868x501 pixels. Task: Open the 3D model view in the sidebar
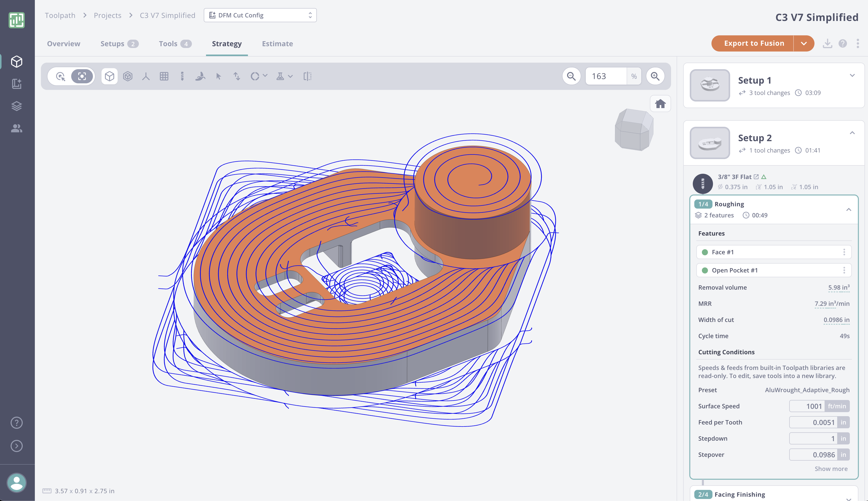tap(16, 61)
